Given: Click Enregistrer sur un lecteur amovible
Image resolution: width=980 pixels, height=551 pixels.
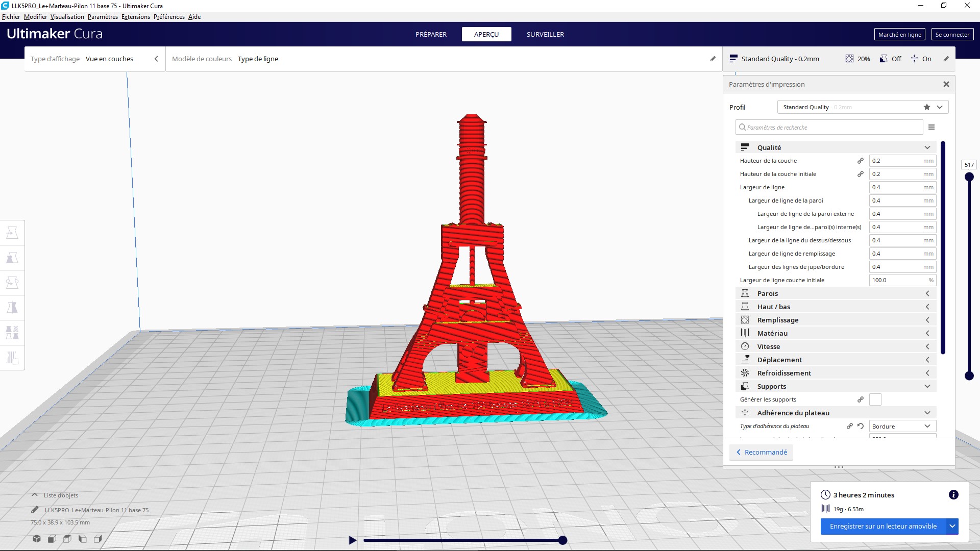Looking at the screenshot, I should pyautogui.click(x=883, y=527).
